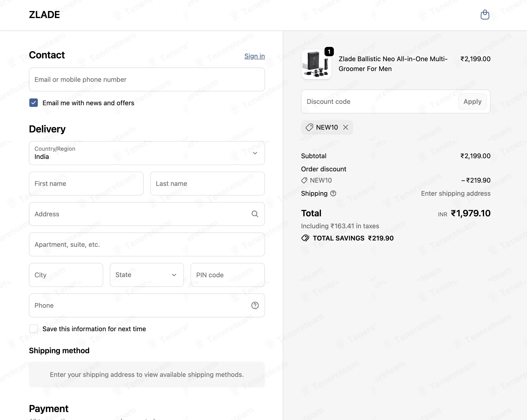Focus the Email or mobile phone number field
This screenshot has height=420, width=527.
pyautogui.click(x=147, y=79)
